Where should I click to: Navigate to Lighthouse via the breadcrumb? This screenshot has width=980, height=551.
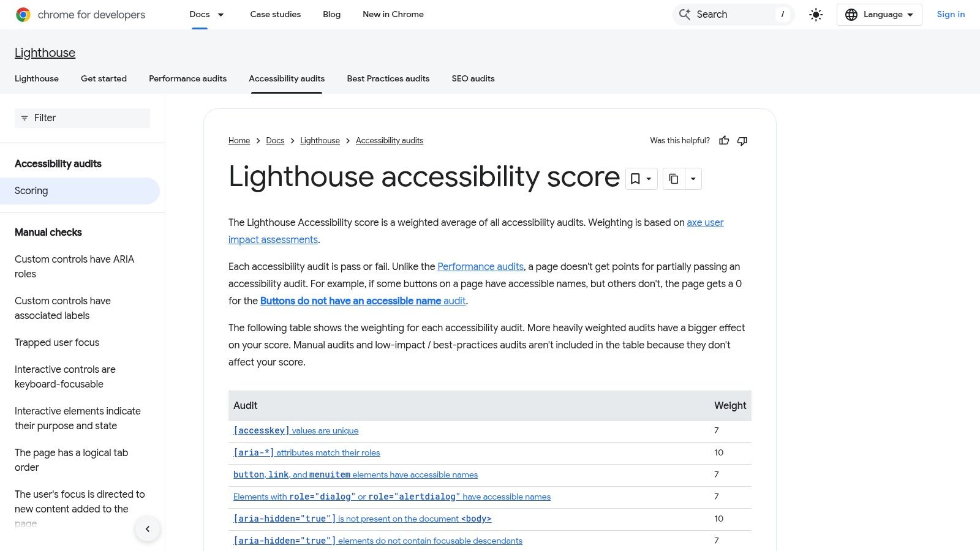pyautogui.click(x=320, y=140)
